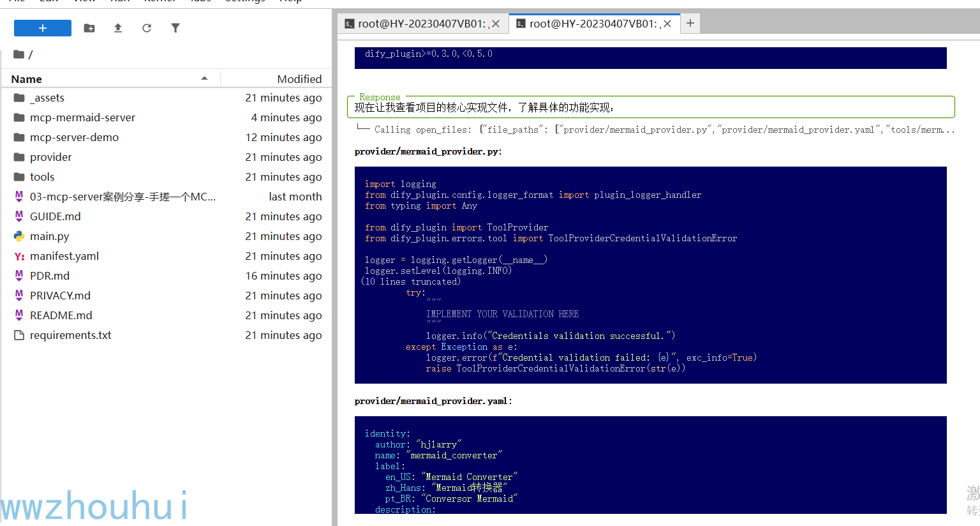Select the 03-mcp-server markdown file
Screen dimensions: 980x526
(x=167, y=197)
